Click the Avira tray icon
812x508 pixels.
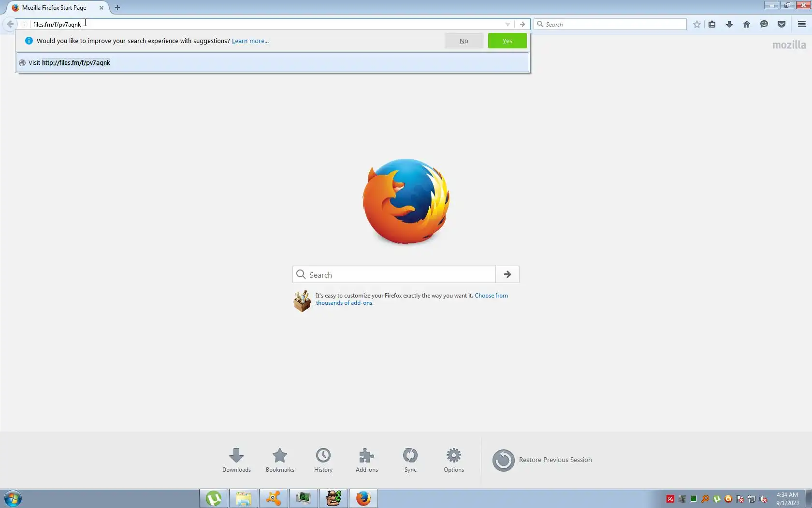(x=670, y=499)
